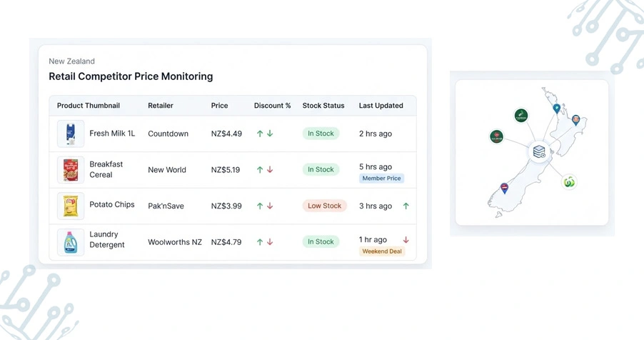Click the Retailer column header
This screenshot has height=340, width=644.
point(161,106)
